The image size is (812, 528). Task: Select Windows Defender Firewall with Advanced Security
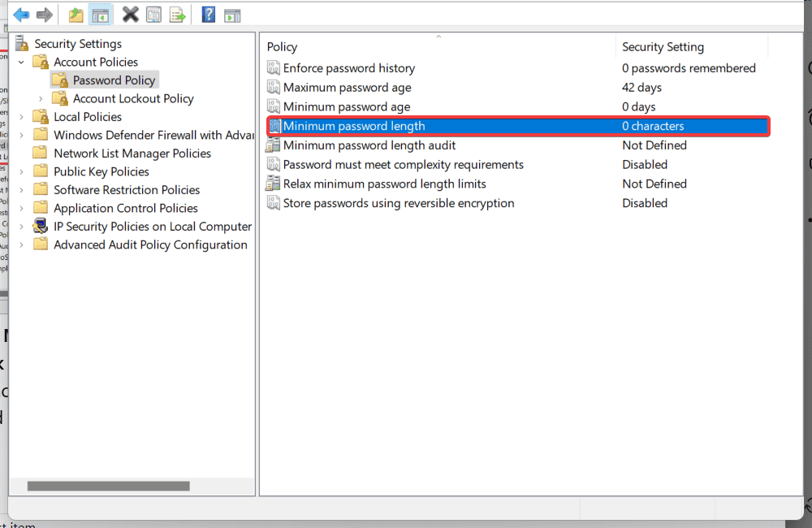153,135
